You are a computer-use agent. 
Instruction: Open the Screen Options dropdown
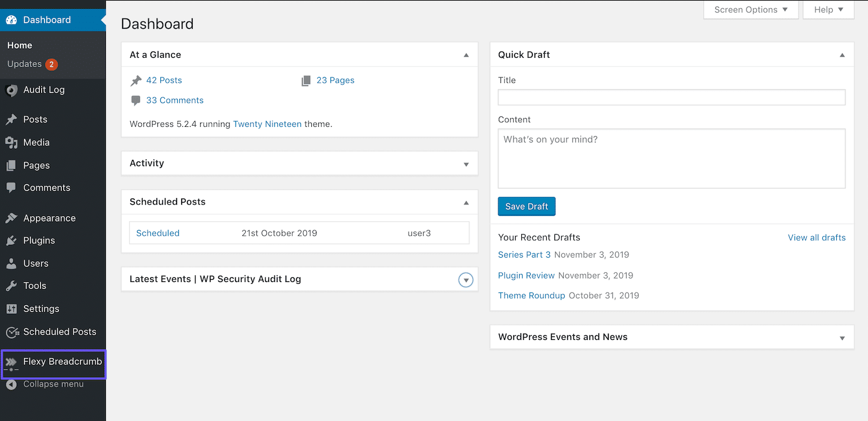751,9
